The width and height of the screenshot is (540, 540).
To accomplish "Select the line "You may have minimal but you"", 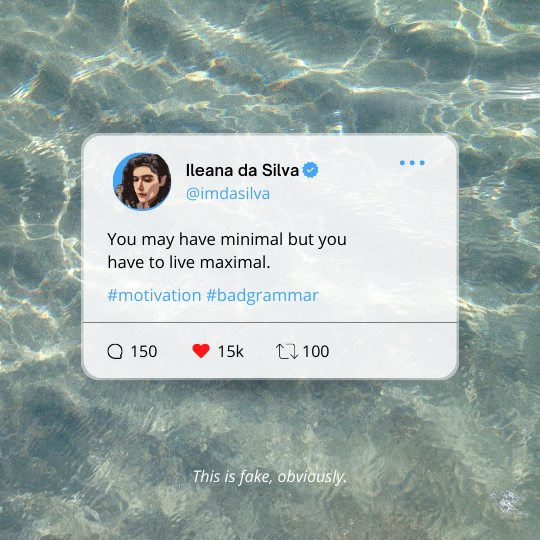I will tap(227, 240).
